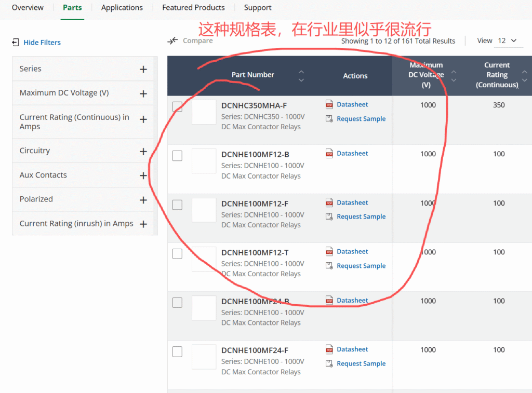
Task: Open thumbnail image for DCNHE100MF24-F
Action: [204, 357]
